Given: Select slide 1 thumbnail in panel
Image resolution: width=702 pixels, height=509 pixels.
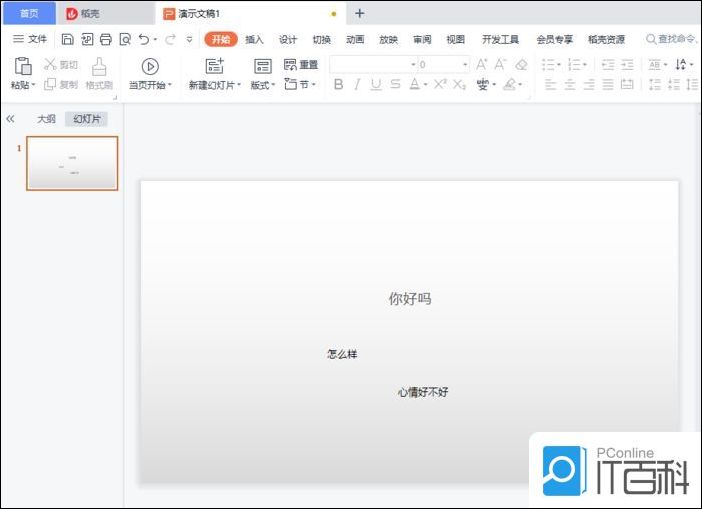Looking at the screenshot, I should [72, 163].
